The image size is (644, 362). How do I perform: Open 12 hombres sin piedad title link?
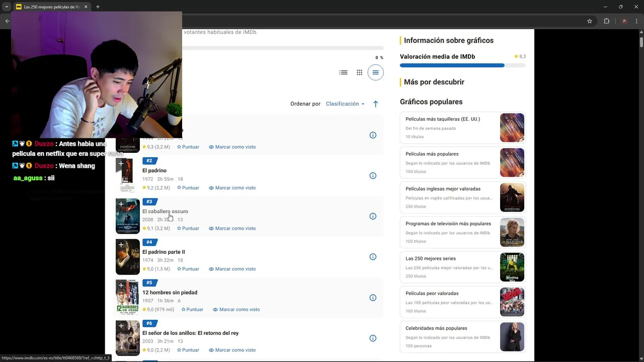(x=170, y=293)
